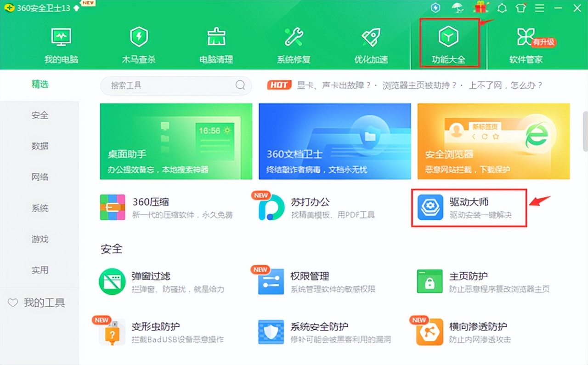Open 我的工具 in the sidebar
The width and height of the screenshot is (588, 365).
point(44,303)
